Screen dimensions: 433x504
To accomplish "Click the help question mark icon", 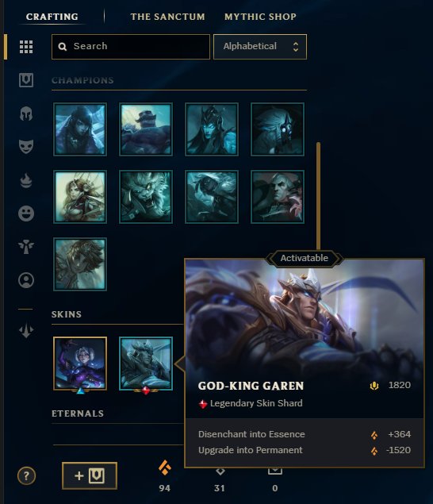I will point(26,475).
